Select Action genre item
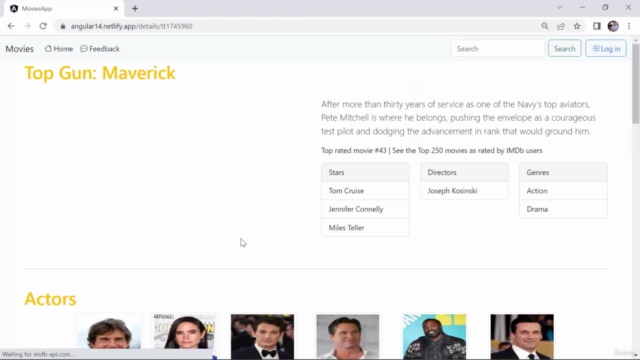The width and height of the screenshot is (640, 360). (563, 191)
